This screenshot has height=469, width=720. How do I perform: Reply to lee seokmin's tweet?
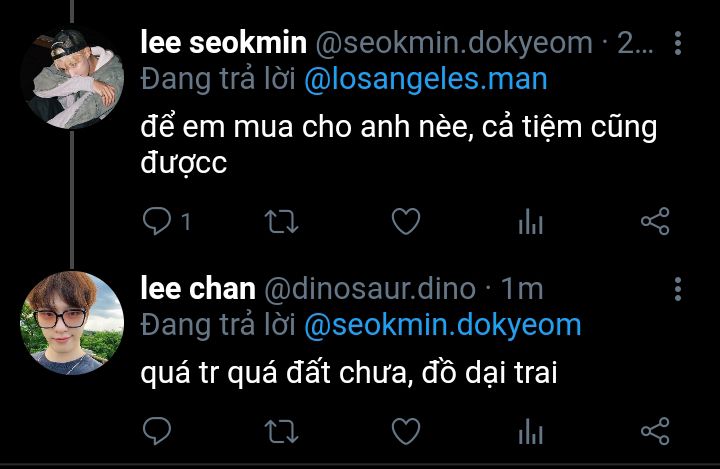[157, 221]
